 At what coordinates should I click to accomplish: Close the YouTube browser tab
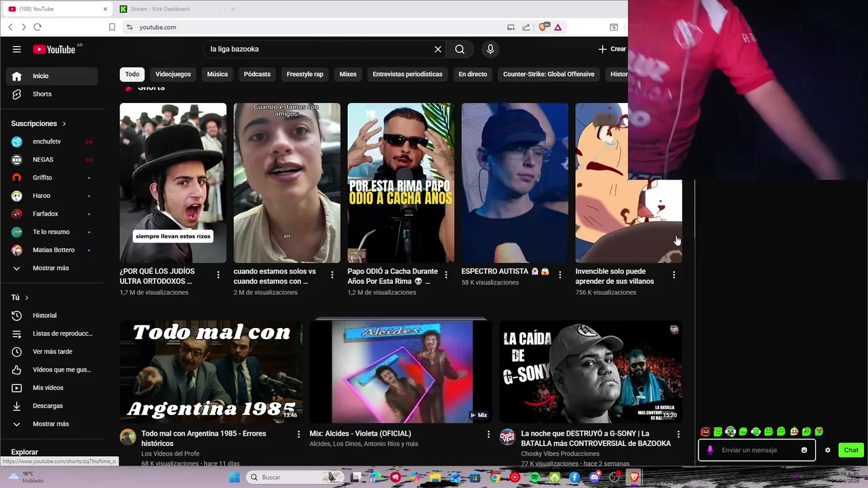pos(105,9)
